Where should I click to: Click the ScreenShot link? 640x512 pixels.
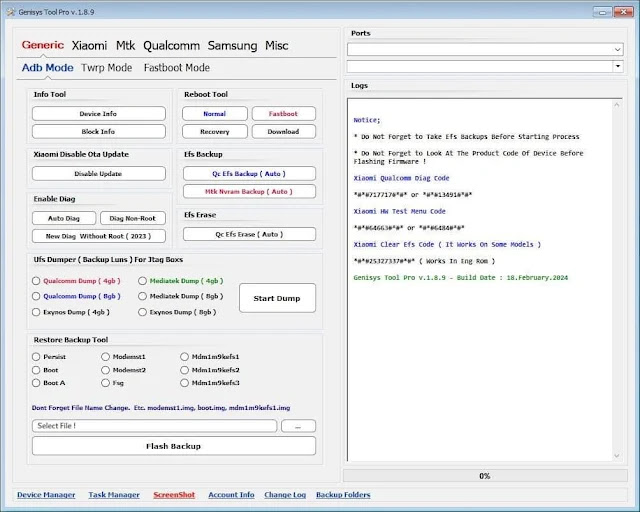(174, 495)
